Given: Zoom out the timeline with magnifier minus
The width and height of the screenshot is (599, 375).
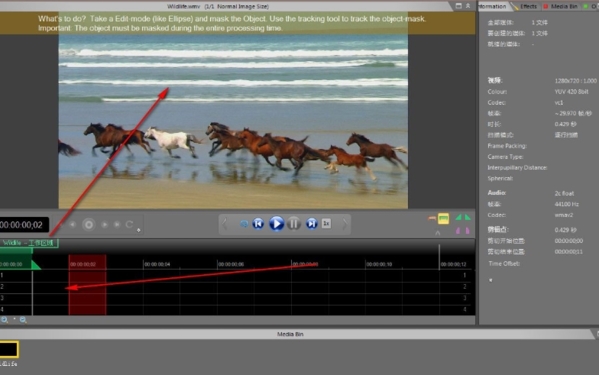Looking at the screenshot, I should tap(23, 320).
